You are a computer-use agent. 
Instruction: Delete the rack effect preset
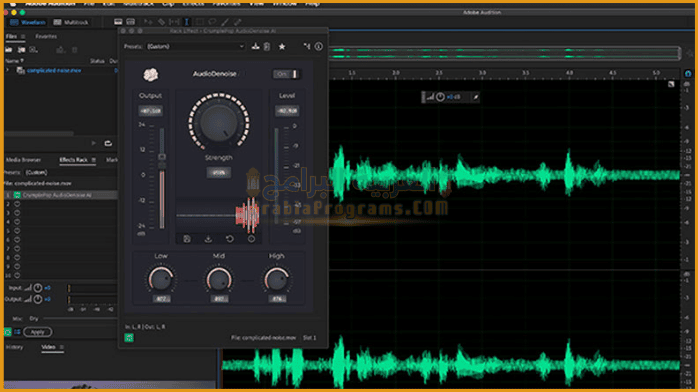(x=267, y=46)
